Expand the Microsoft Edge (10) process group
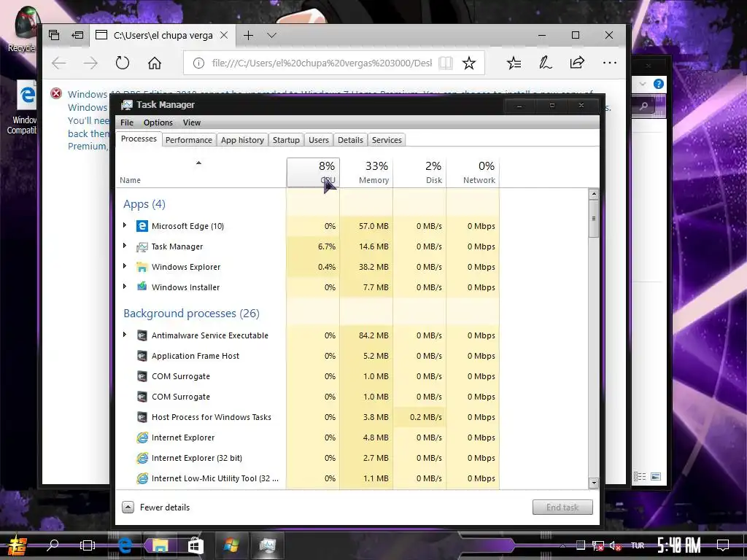 pos(125,225)
